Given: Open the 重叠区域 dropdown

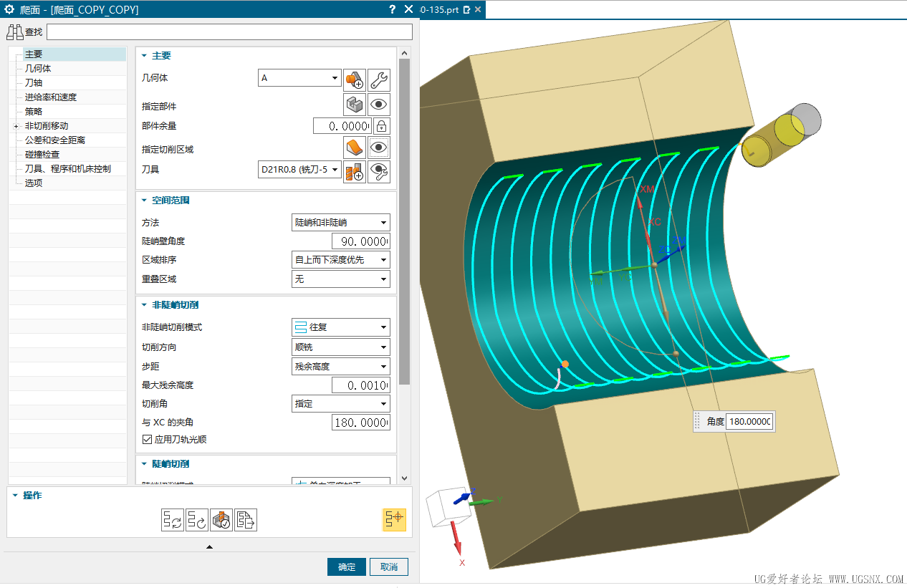Looking at the screenshot, I should coord(341,279).
